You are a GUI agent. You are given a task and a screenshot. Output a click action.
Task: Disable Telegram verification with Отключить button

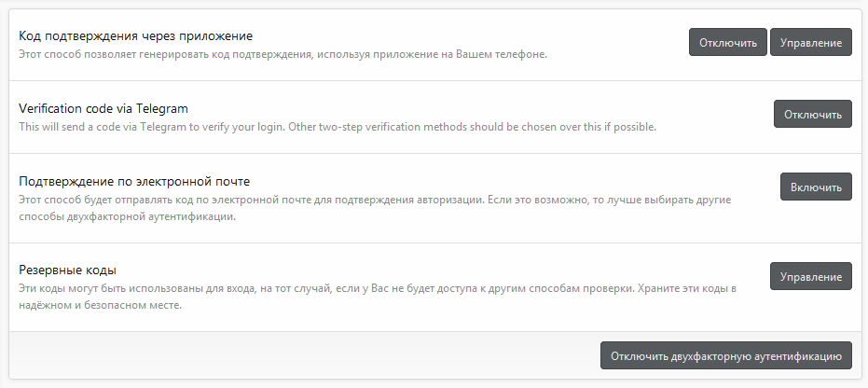[812, 114]
